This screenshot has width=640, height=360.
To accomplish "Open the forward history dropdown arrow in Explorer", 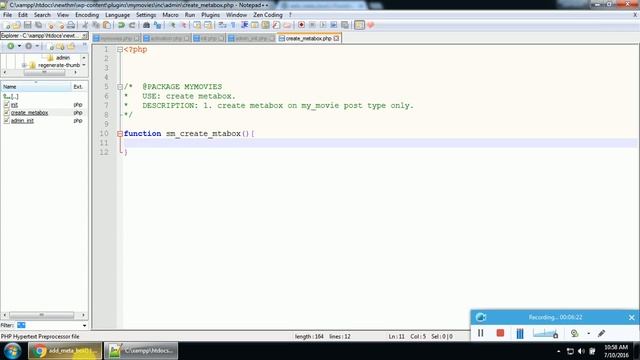I will (37, 46).
